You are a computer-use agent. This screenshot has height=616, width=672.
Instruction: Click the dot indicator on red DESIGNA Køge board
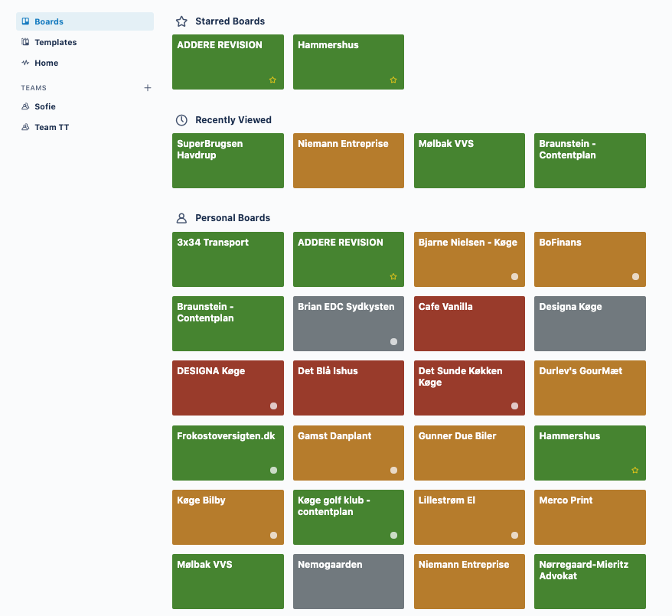pos(273,406)
